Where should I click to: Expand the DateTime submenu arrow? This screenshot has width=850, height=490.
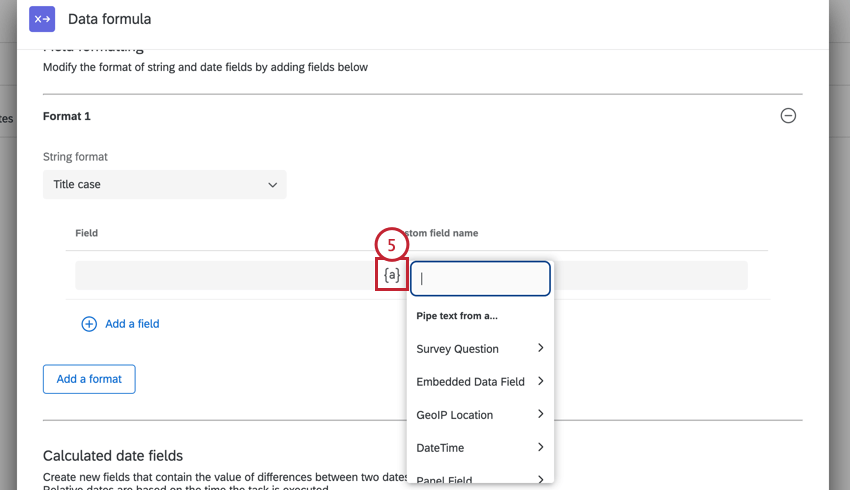540,447
